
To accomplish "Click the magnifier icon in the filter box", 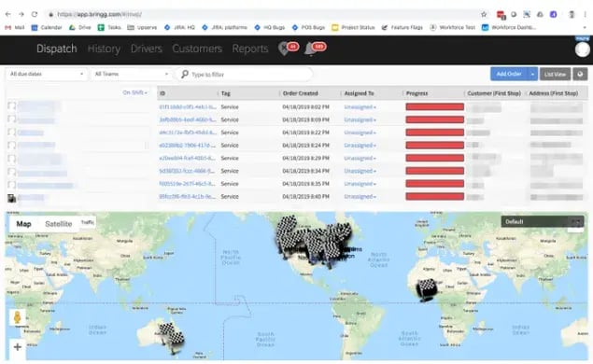I will click(x=185, y=74).
